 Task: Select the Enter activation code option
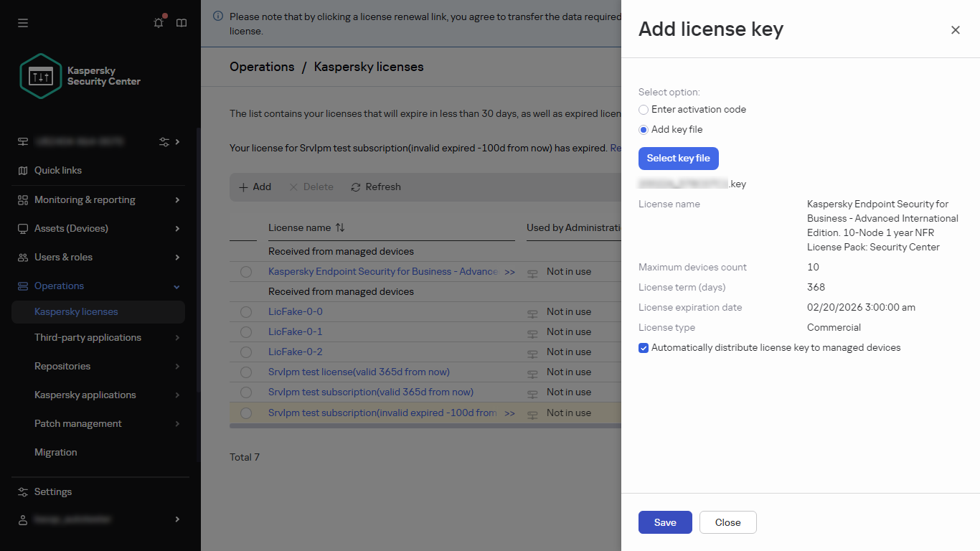[x=644, y=109]
